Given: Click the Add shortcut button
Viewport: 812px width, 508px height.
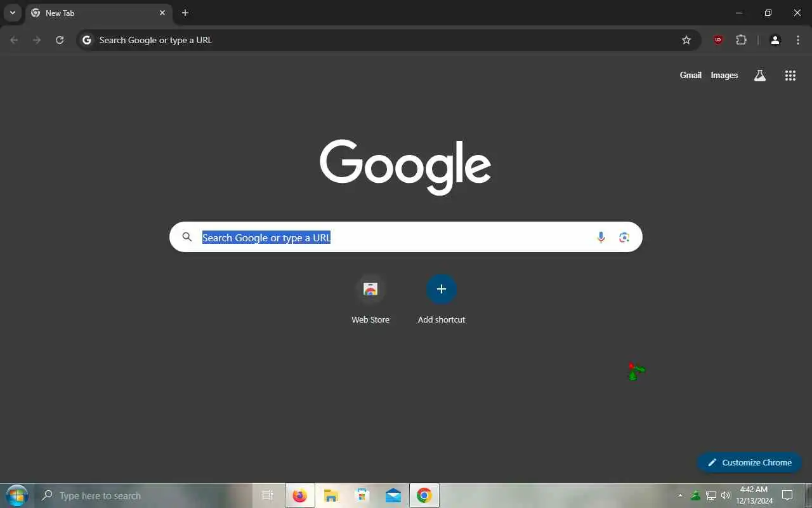Looking at the screenshot, I should (442, 300).
